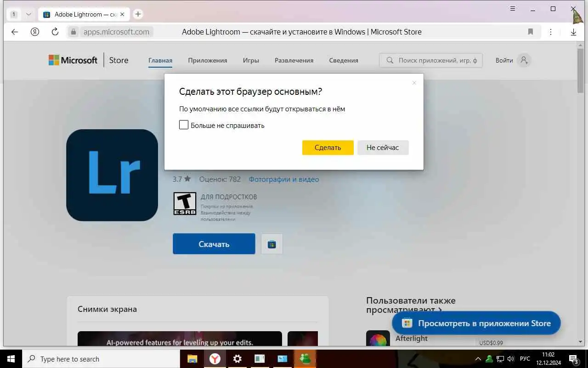Viewport: 588px width, 368px height.
Task: Open Yandex home via the Я icon
Action: click(x=35, y=32)
